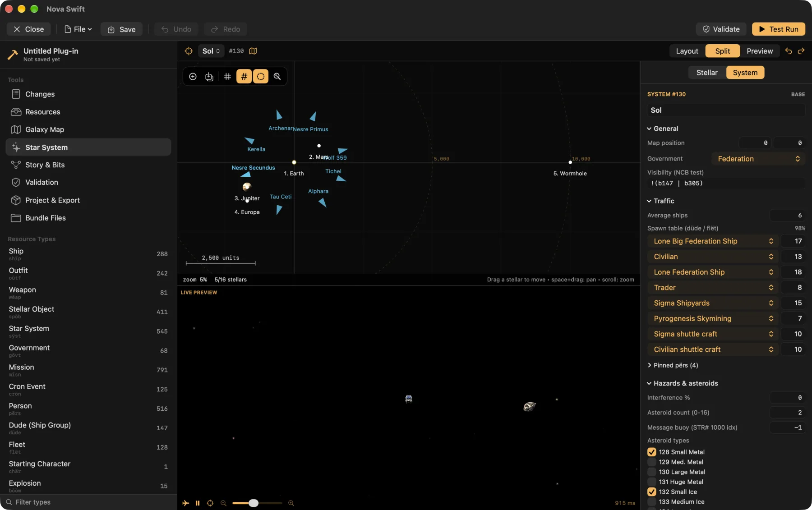Open the Government Federation dropdown
Viewport: 812px width, 510px height.
pos(758,159)
